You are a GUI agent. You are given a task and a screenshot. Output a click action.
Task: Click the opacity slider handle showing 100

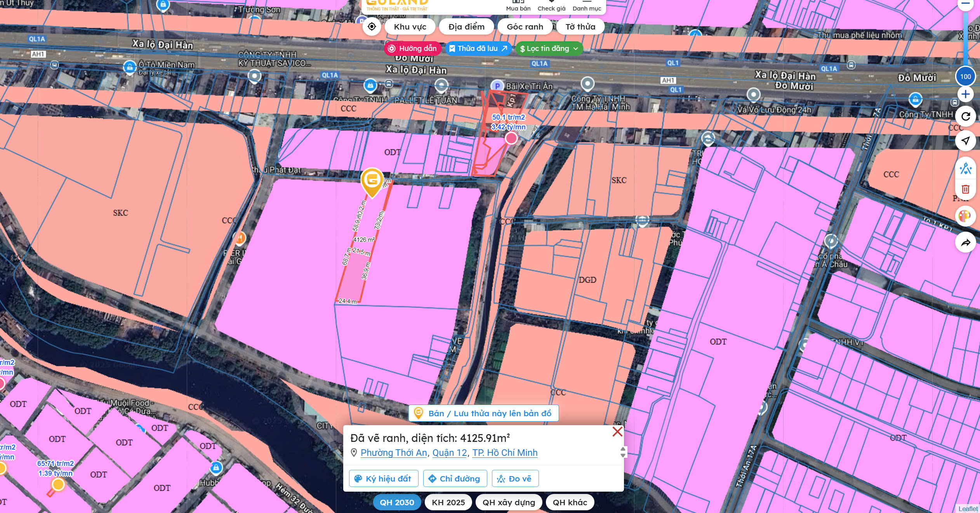pos(965,77)
